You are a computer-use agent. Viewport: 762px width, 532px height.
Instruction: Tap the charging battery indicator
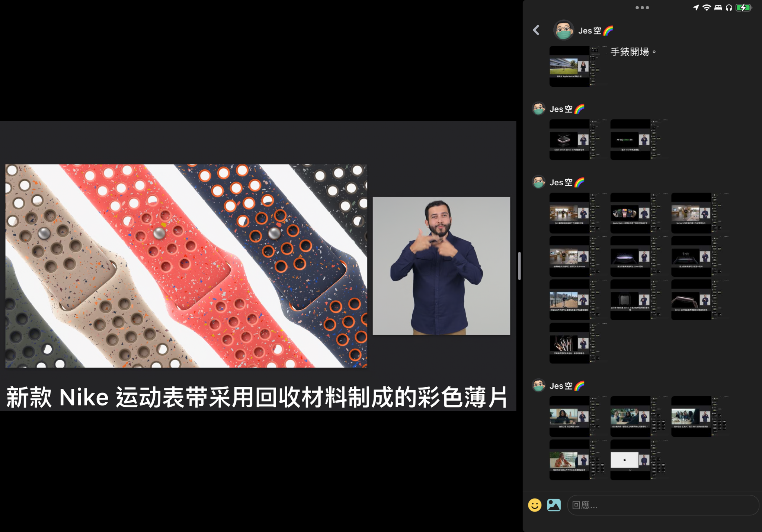tap(744, 7)
